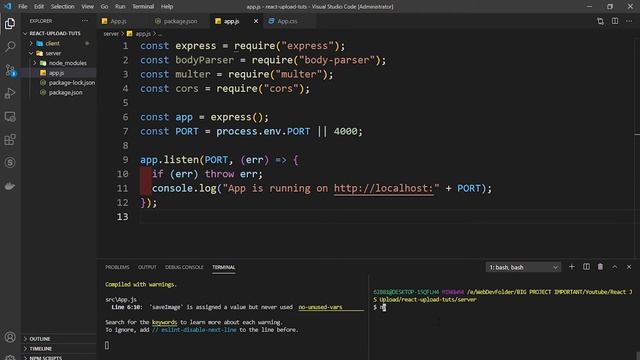Open the Docker view icon
The height and width of the screenshot is (360, 640).
10,186
